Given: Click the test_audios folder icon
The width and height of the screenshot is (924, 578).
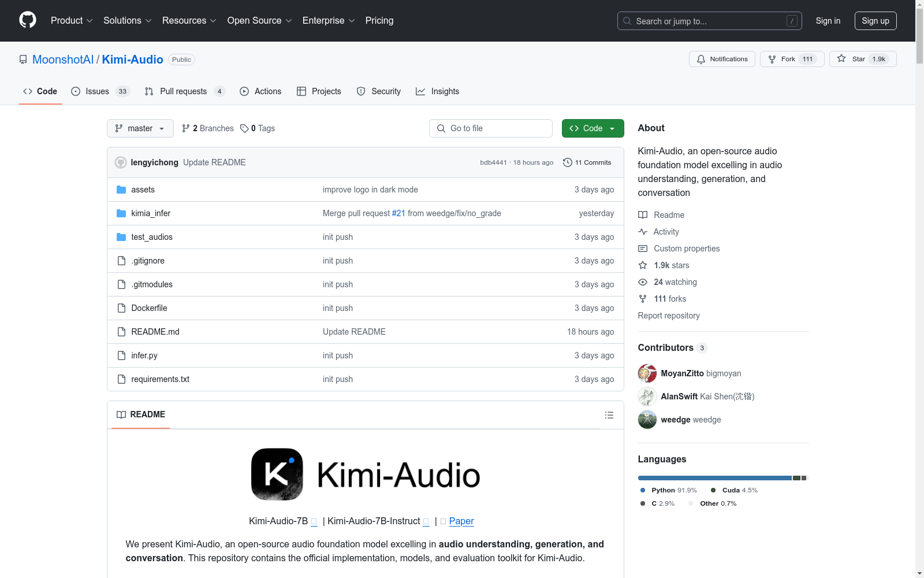Looking at the screenshot, I should point(121,237).
